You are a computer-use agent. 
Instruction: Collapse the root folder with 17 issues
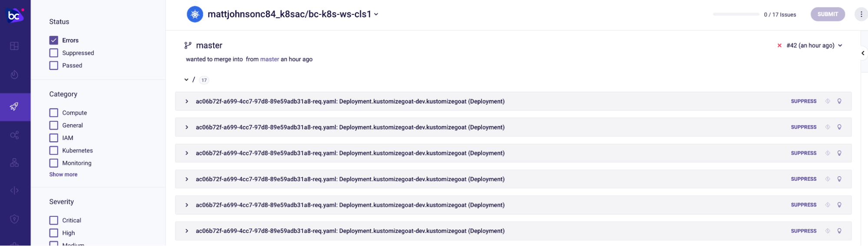[186, 80]
